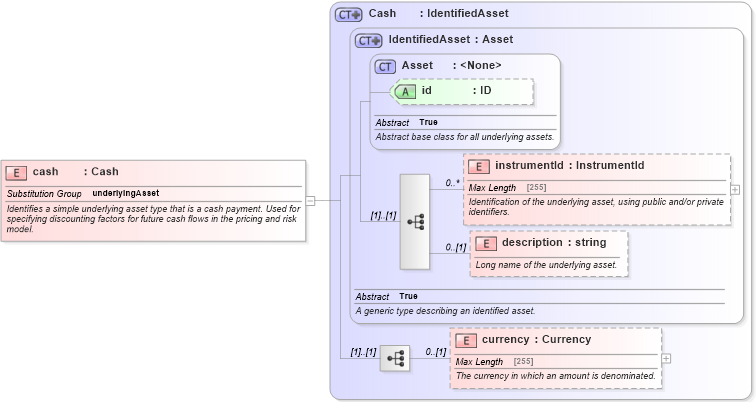
Task: Click 'A generic type describing an identified asset.'
Action: tap(446, 311)
